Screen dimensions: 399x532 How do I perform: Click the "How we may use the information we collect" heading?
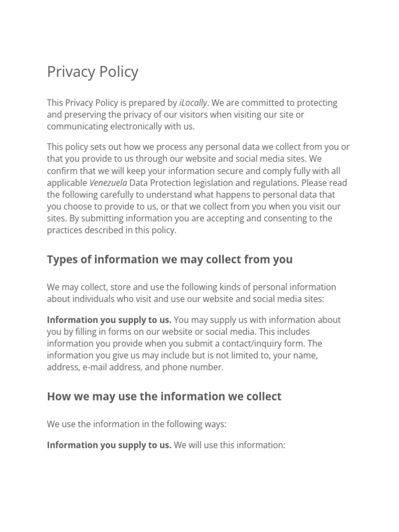click(x=164, y=396)
